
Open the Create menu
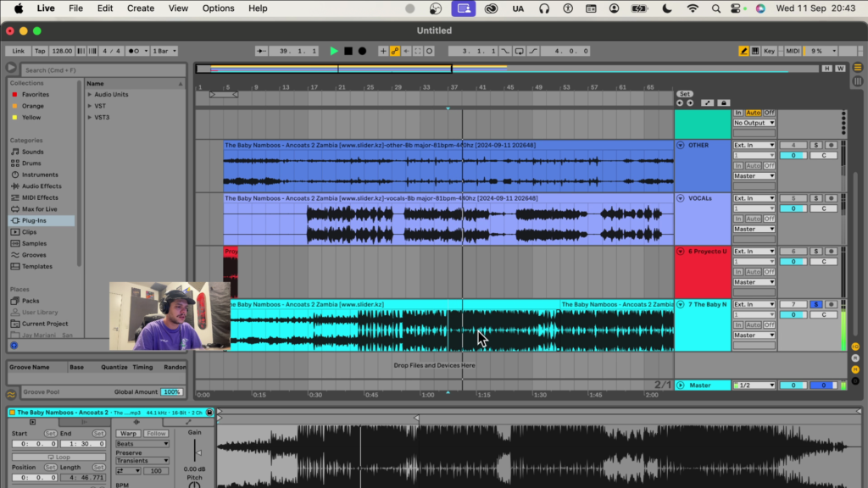point(141,8)
